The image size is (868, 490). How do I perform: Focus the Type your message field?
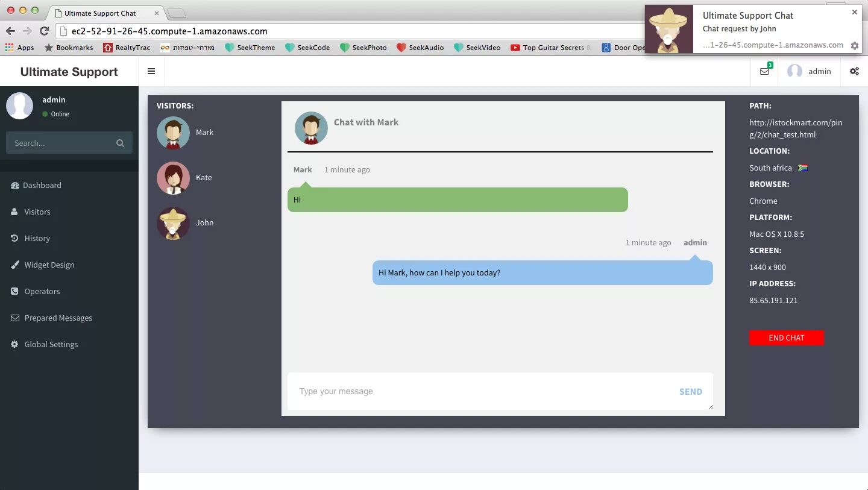[x=500, y=391]
